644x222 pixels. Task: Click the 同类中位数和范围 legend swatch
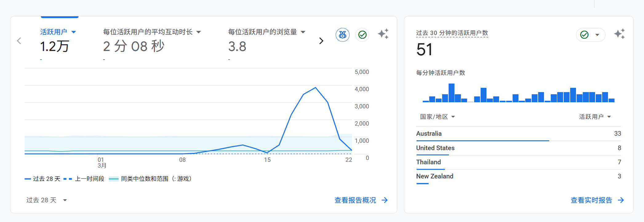click(x=114, y=179)
